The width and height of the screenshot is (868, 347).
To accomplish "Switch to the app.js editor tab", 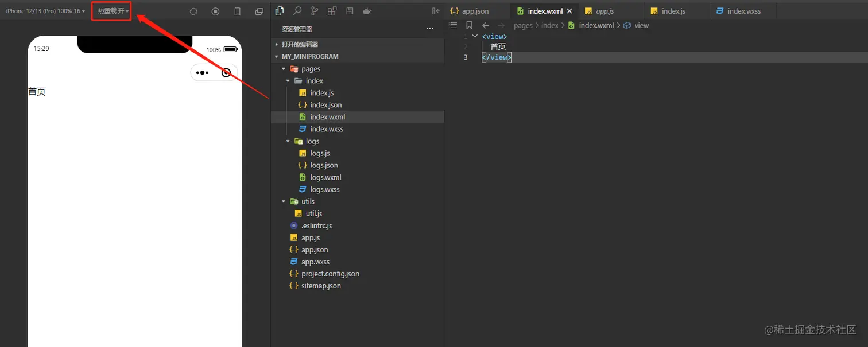I will [610, 11].
